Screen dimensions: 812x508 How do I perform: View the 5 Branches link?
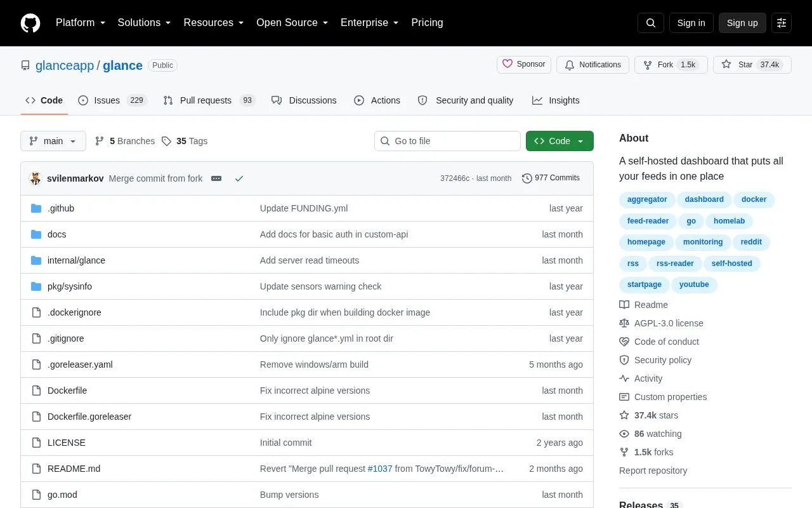click(125, 141)
